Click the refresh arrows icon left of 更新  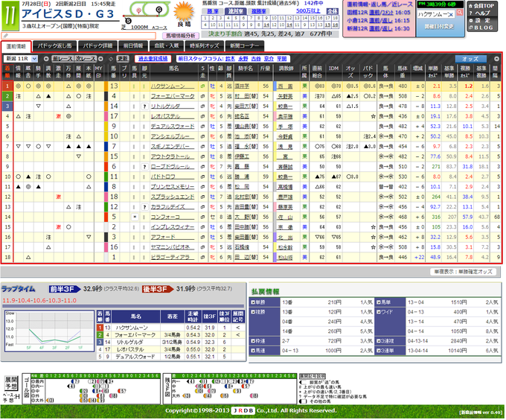coord(111,59)
